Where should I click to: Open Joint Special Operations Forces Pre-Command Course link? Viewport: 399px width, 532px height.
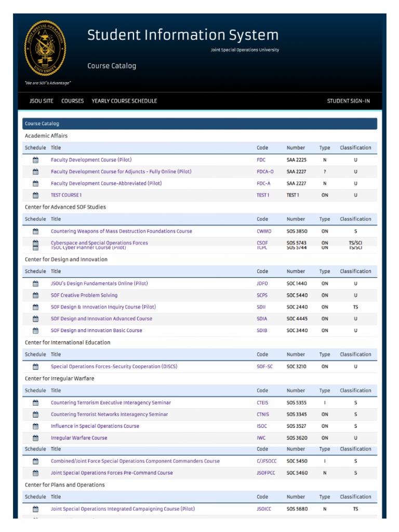[x=112, y=473]
